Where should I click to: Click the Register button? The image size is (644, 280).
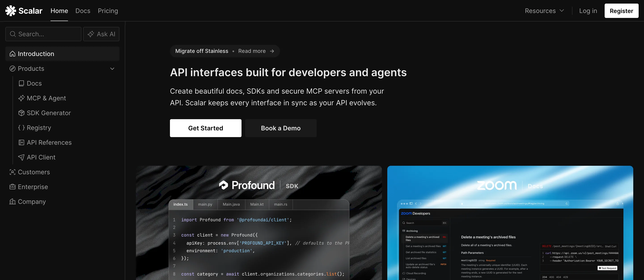click(621, 11)
